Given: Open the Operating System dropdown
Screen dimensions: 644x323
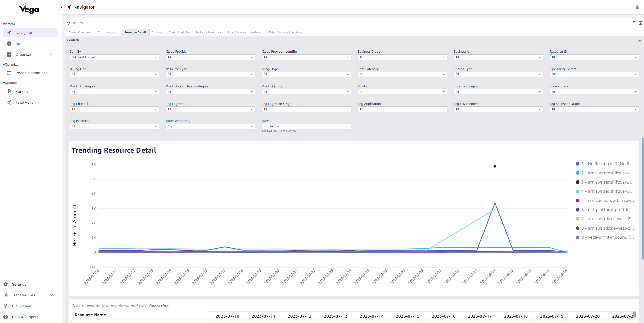Looking at the screenshot, I should [594, 74].
